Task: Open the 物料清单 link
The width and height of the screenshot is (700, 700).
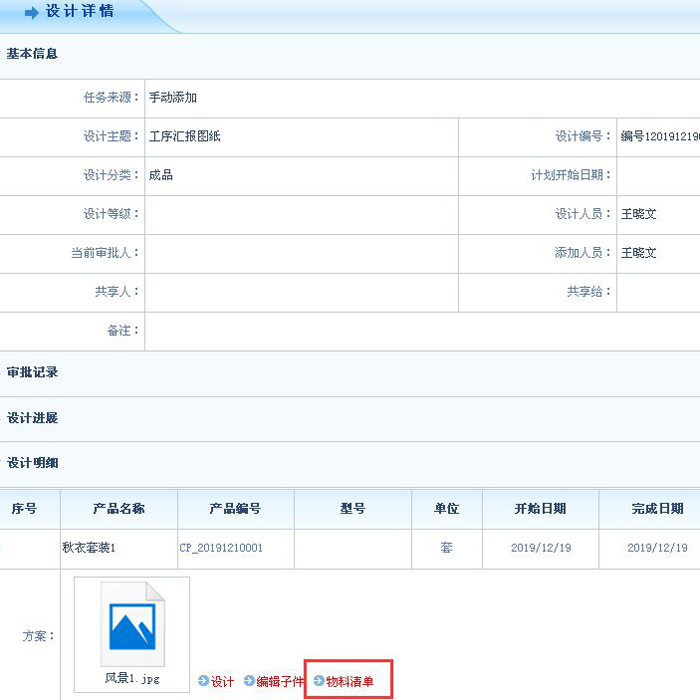Action: pyautogui.click(x=350, y=682)
